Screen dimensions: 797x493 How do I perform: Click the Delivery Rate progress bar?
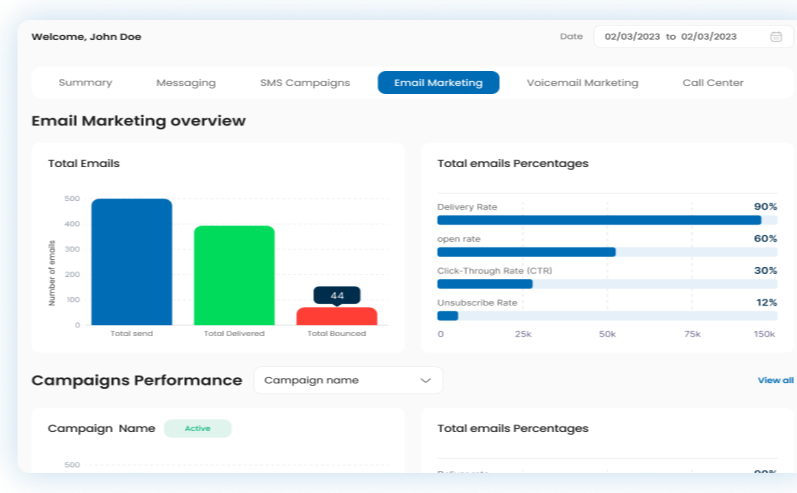(x=606, y=220)
